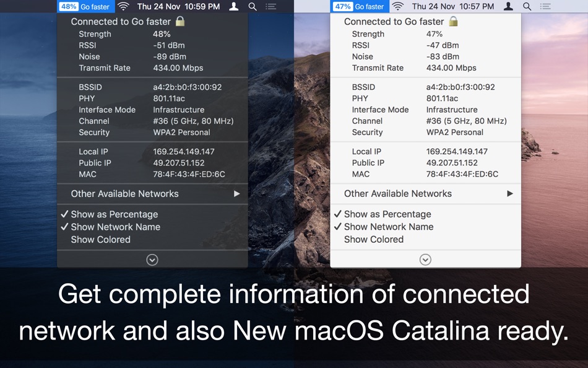The image size is (588, 368).
Task: Open Spotlight search in light menu bar
Action: [527, 6]
